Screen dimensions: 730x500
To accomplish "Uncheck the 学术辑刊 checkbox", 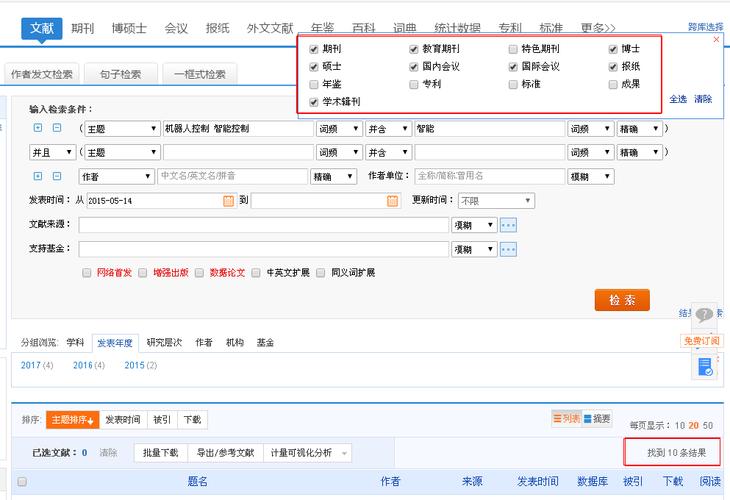I will [x=314, y=102].
